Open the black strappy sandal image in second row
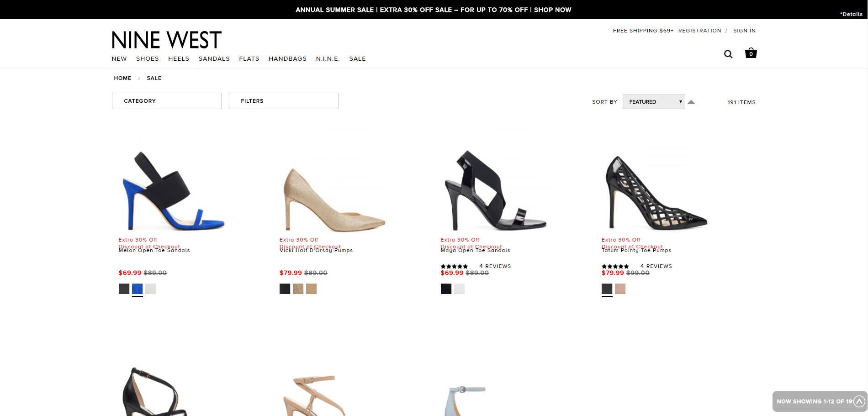 [x=155, y=391]
